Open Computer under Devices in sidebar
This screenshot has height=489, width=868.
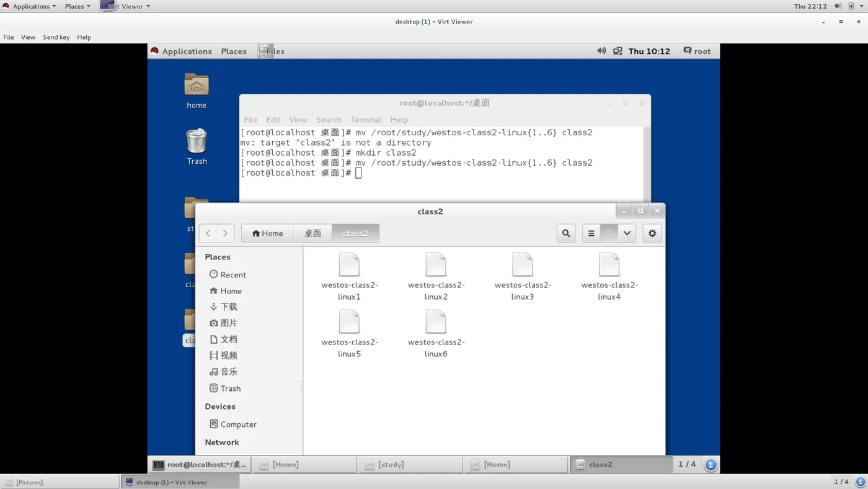(232, 424)
